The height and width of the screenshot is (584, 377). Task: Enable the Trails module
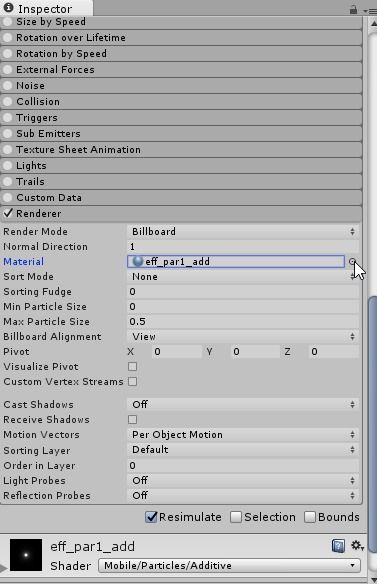(7, 182)
